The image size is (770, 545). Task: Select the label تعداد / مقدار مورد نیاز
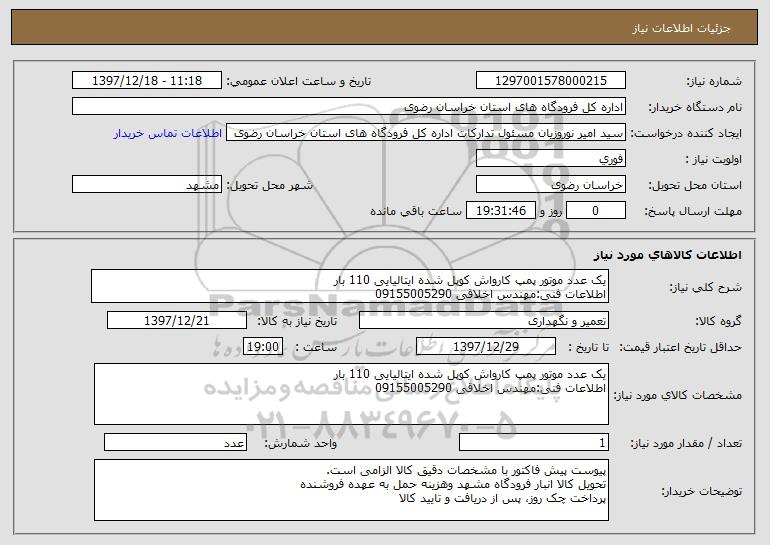coord(686,443)
